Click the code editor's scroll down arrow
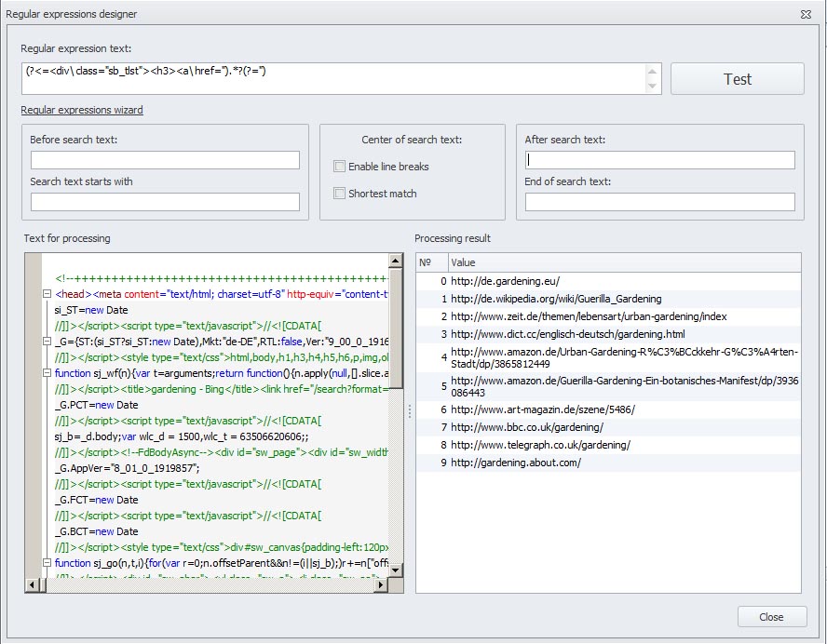 396,570
